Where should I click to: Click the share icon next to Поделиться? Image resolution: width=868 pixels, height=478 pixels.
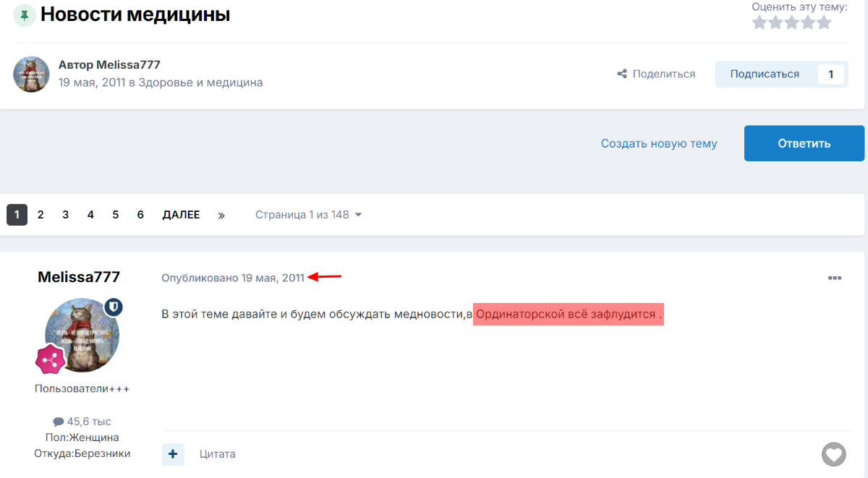click(x=621, y=74)
